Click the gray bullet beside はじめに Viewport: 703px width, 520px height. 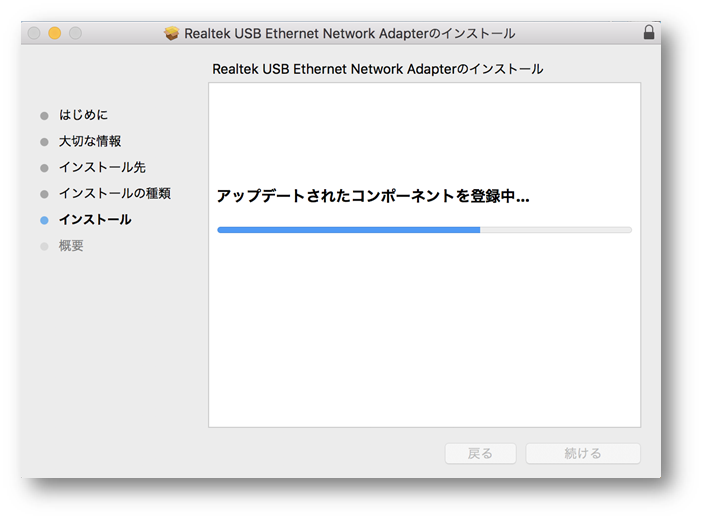tap(44, 116)
